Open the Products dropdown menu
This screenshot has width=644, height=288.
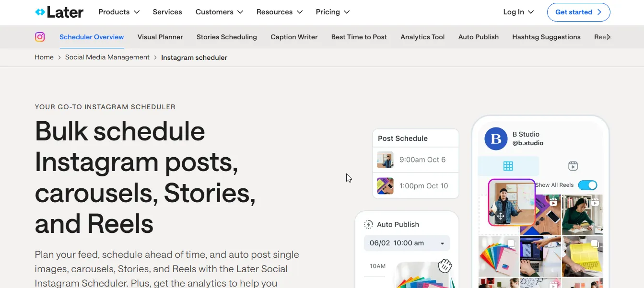pos(119,12)
